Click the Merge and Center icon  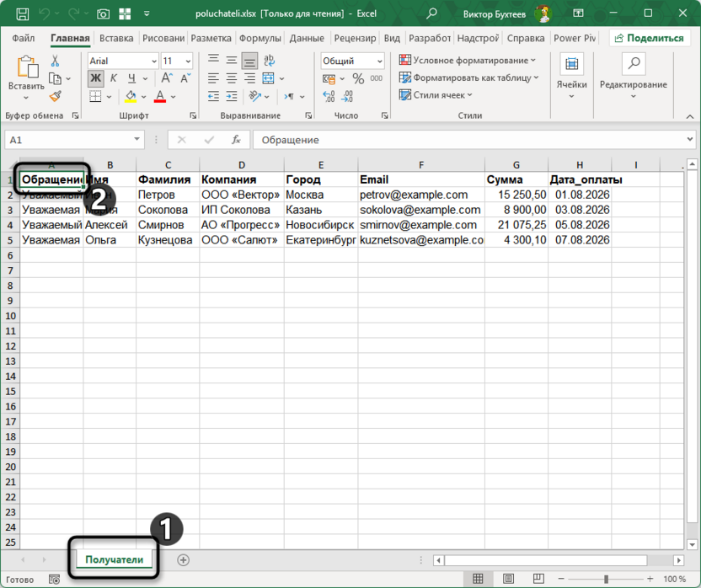click(268, 78)
